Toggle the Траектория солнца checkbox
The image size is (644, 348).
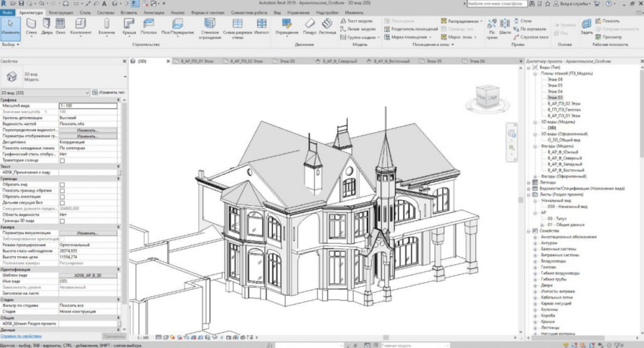pos(62,161)
